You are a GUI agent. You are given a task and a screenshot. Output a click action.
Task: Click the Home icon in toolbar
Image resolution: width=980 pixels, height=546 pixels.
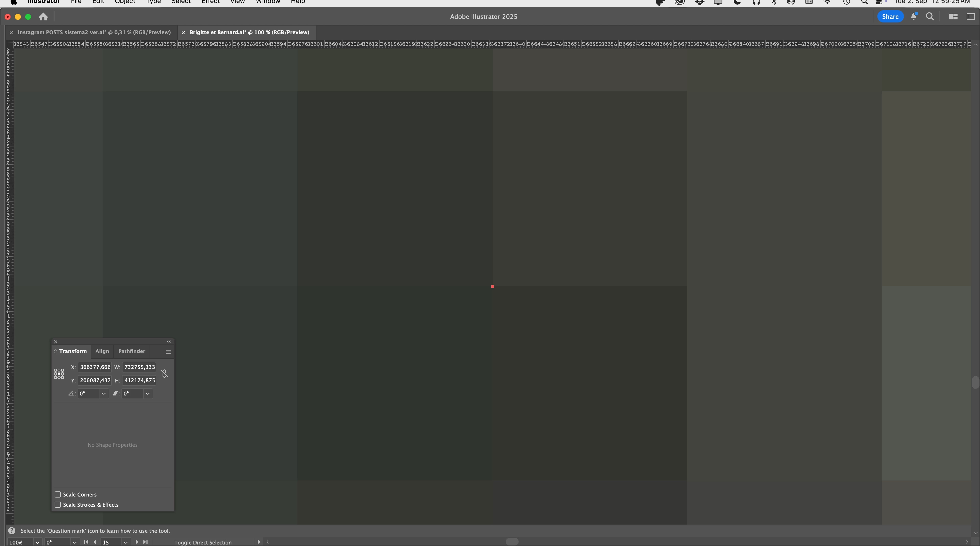click(x=43, y=17)
